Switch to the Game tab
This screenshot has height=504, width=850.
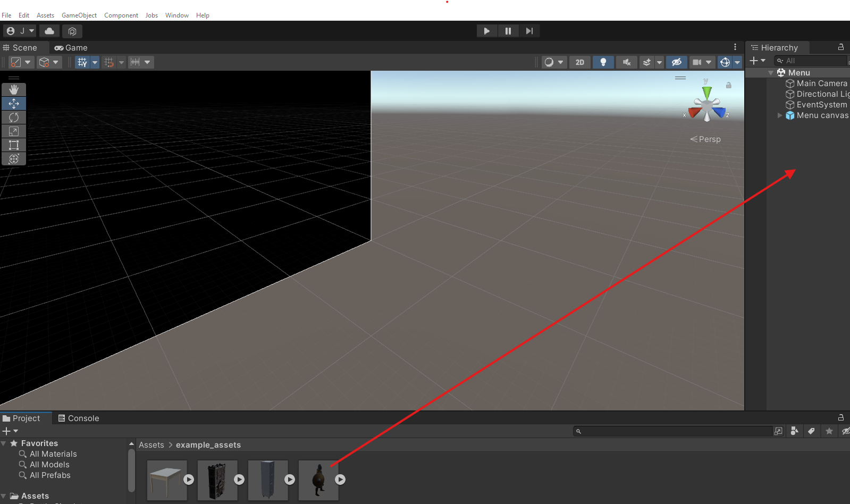71,48
